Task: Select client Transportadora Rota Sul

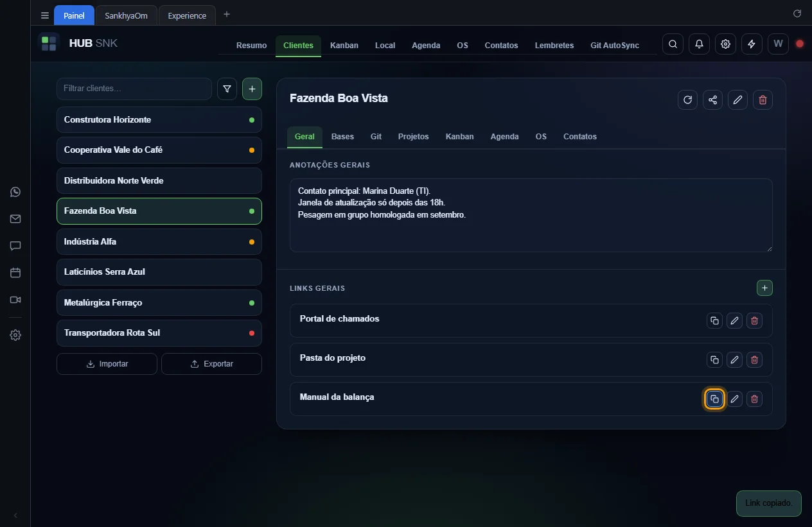Action: [x=159, y=333]
